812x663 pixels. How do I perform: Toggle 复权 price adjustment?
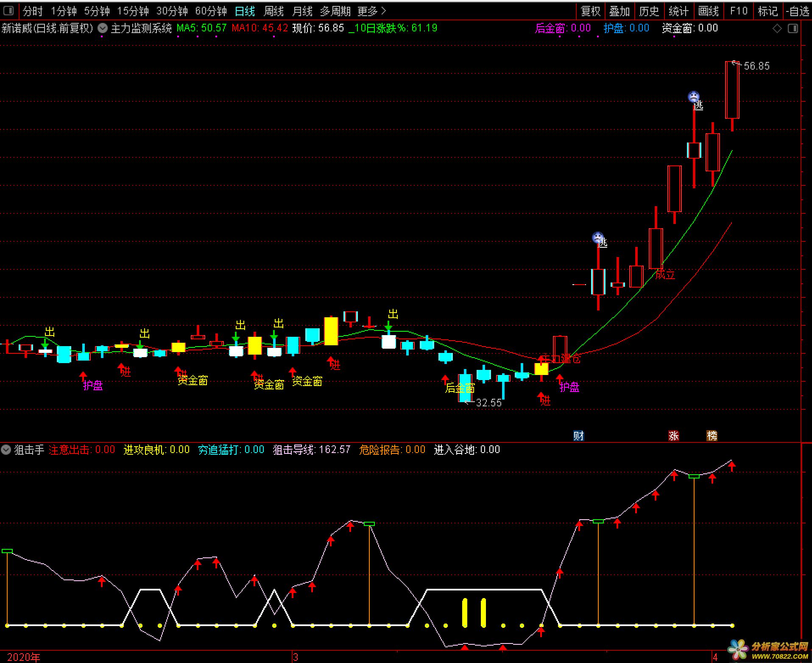tap(591, 11)
